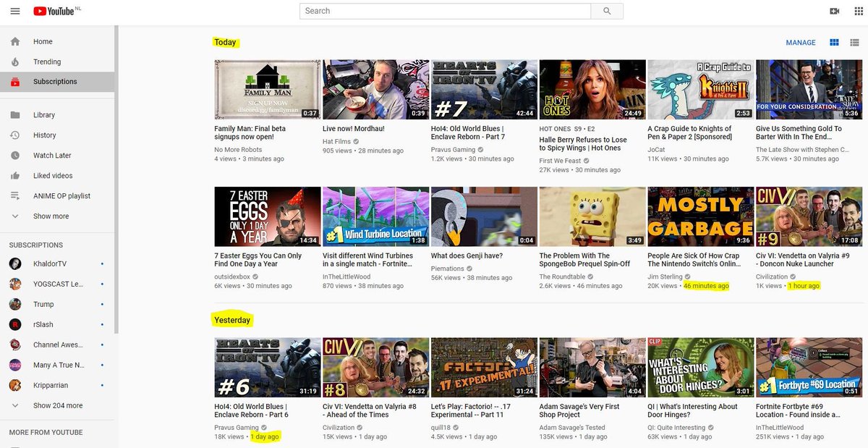
Task: Switch to grid view layout
Action: coord(834,43)
